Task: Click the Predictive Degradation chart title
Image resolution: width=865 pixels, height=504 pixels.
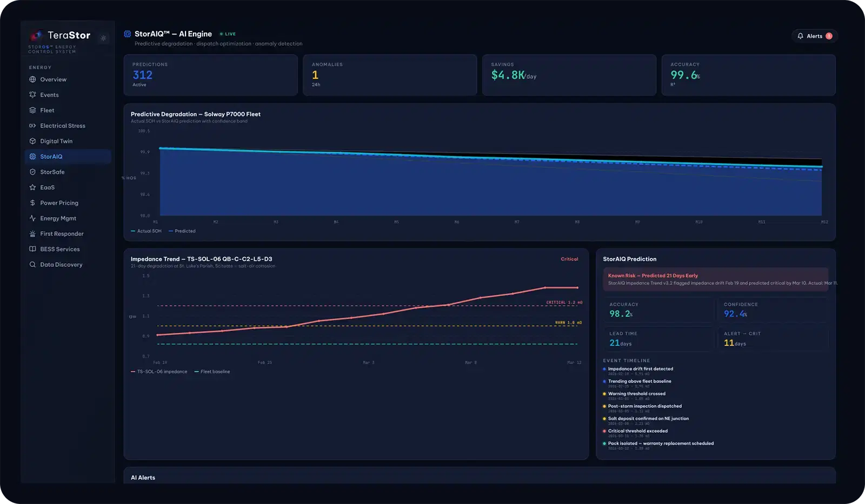Action: coord(196,114)
